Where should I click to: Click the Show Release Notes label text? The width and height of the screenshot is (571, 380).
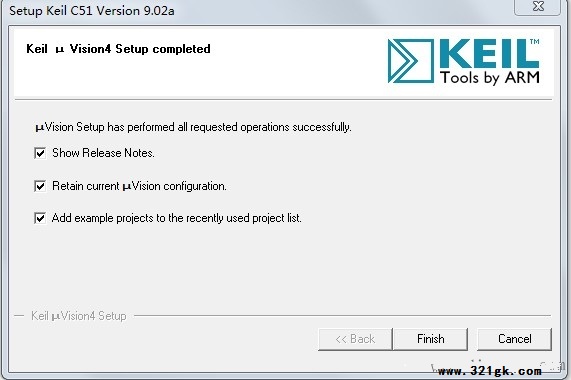point(103,153)
